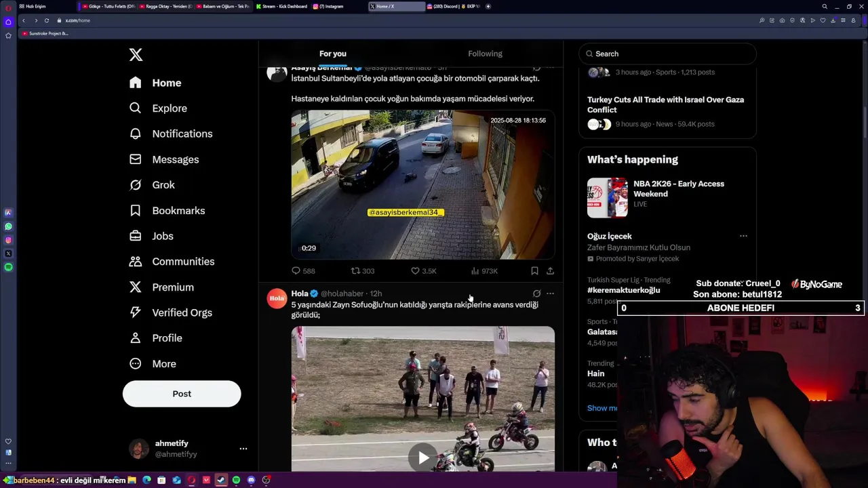The width and height of the screenshot is (868, 488).
Task: Switch to Ragga Oktay - Yeniden tab
Action: 167,6
